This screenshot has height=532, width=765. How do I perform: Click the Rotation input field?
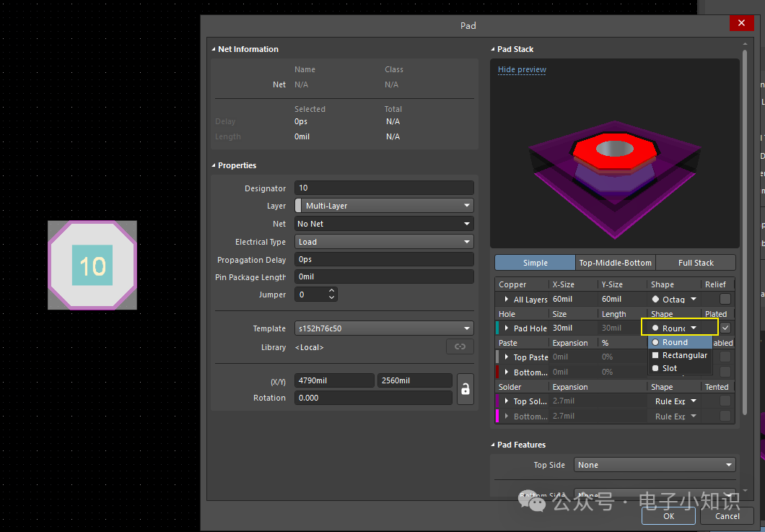373,398
